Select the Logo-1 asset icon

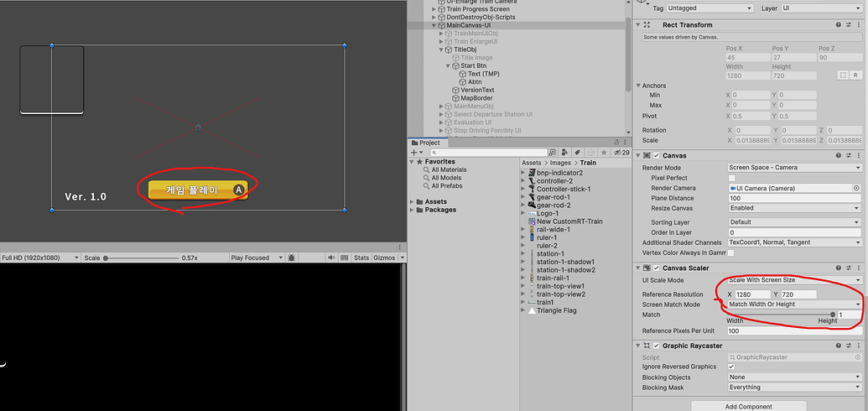click(532, 213)
